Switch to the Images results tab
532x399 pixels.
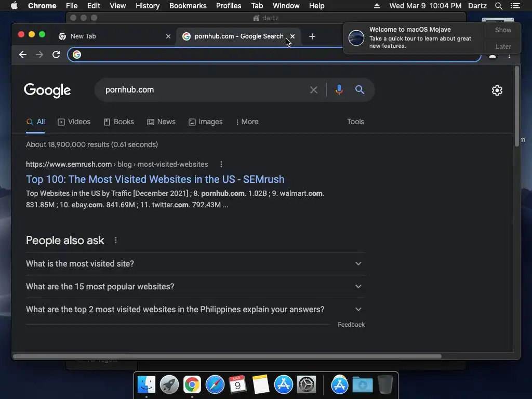point(206,122)
